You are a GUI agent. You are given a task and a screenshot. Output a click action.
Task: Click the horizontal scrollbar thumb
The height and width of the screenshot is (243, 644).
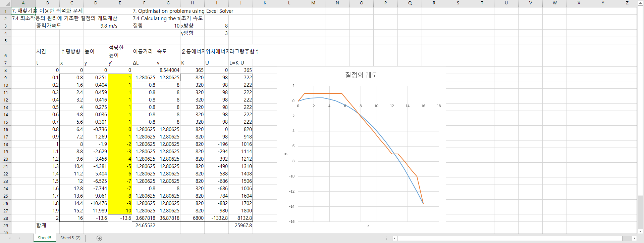tap(510, 238)
